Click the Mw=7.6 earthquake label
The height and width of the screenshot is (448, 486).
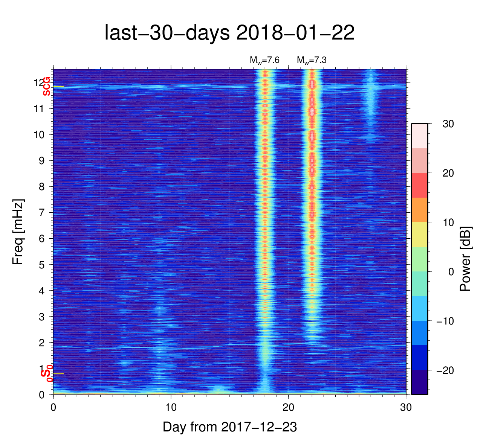pos(264,60)
